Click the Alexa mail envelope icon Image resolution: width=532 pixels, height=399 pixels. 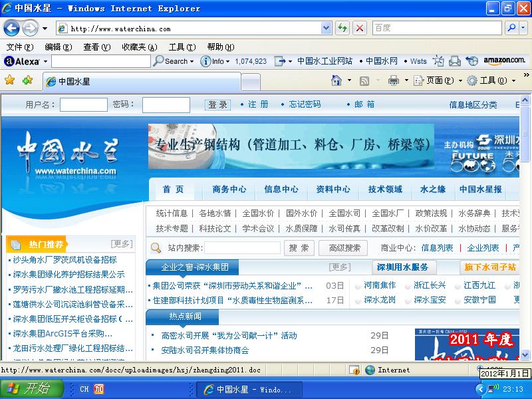tap(455, 61)
